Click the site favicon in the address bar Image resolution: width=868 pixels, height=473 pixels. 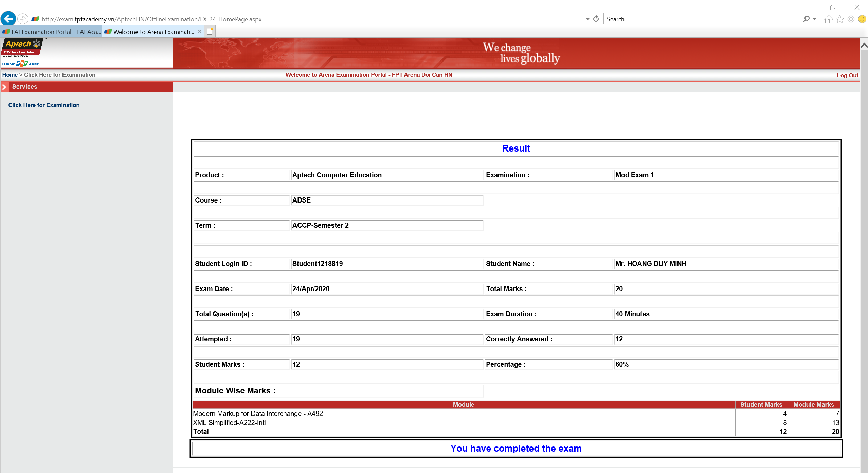35,19
